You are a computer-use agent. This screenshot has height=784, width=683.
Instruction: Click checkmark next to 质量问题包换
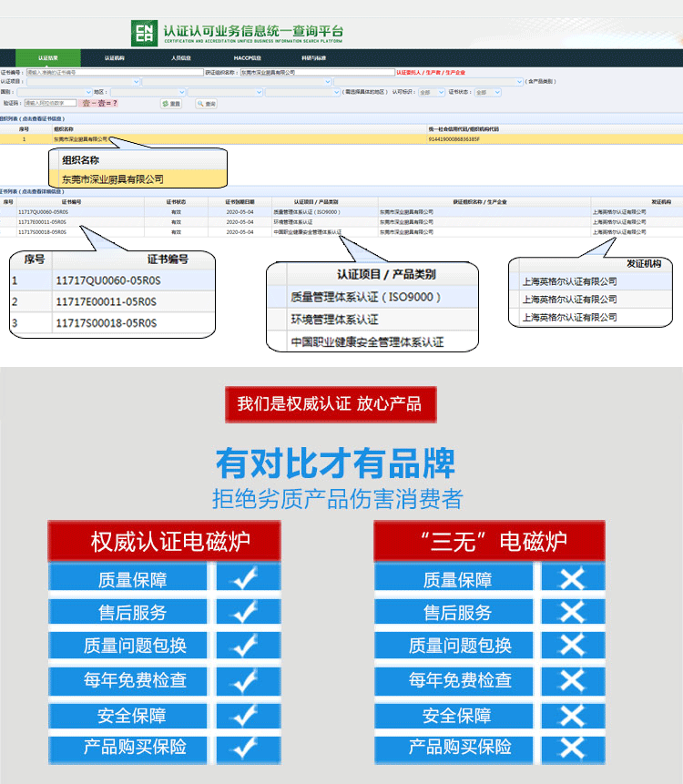coord(245,646)
